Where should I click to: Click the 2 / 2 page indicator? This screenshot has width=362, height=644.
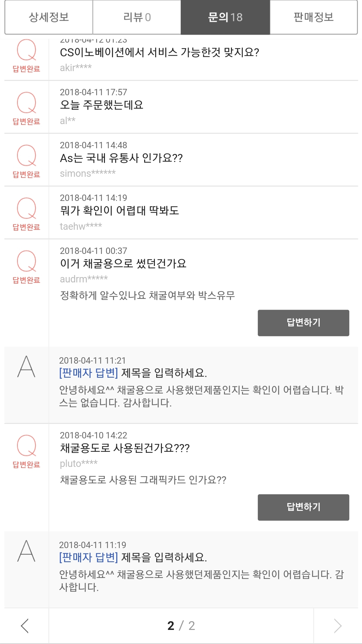(x=181, y=626)
